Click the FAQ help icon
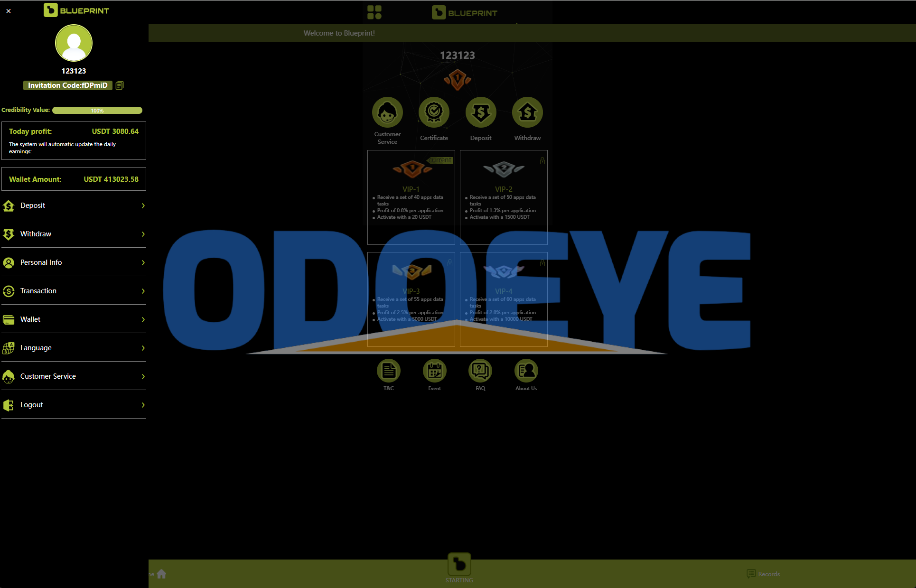Image resolution: width=916 pixels, height=588 pixels. tap(479, 371)
